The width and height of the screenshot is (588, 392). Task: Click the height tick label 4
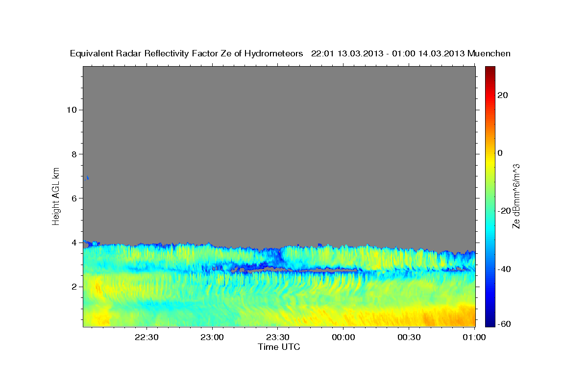(74, 243)
